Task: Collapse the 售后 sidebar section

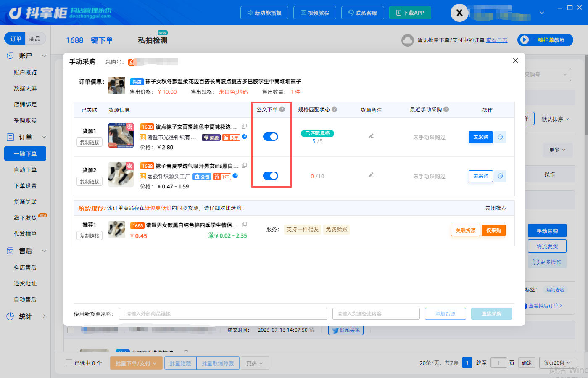Action: pos(44,251)
